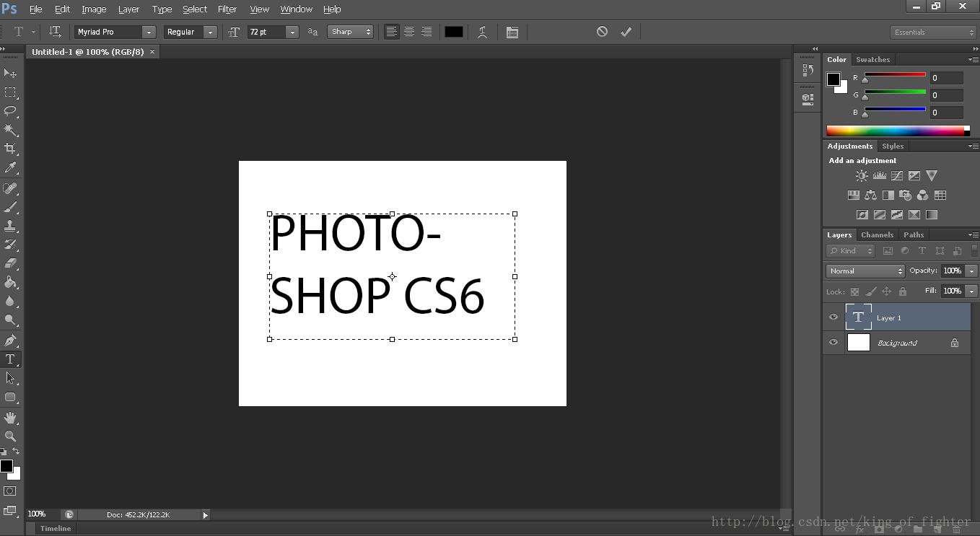Pick the Pen tool

tap(10, 341)
